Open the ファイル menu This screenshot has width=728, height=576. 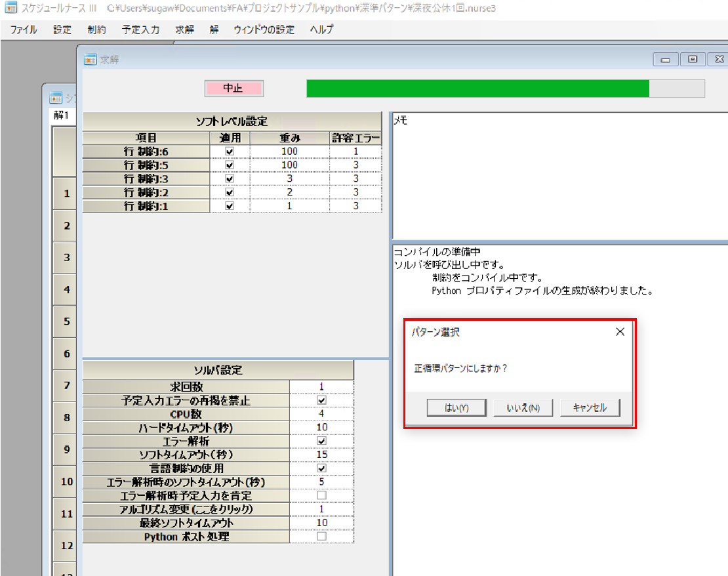pyautogui.click(x=24, y=30)
